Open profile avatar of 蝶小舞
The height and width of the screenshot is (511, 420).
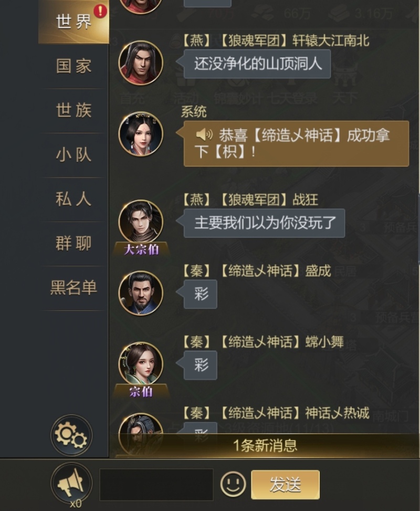click(x=141, y=364)
